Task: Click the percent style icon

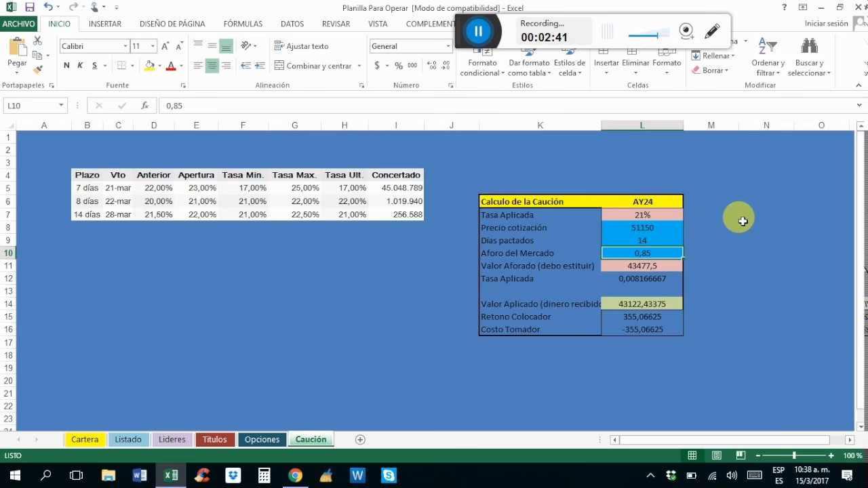Action: pos(399,66)
